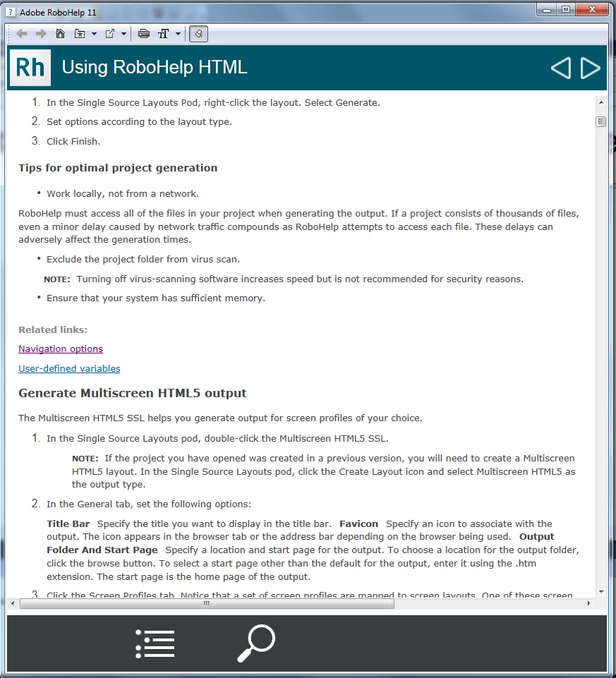Click the Forward arrow in the toolbar

click(41, 34)
